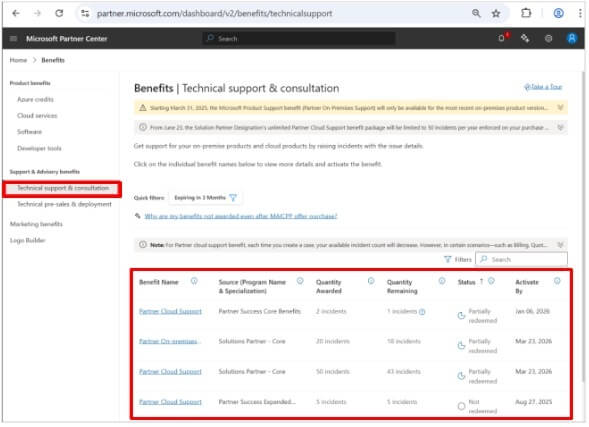Click the Partner Center search box
Image resolution: width=589 pixels, height=427 pixels.
(299, 38)
